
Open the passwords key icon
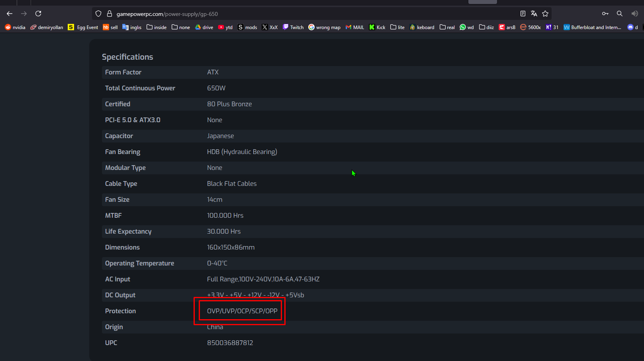605,14
